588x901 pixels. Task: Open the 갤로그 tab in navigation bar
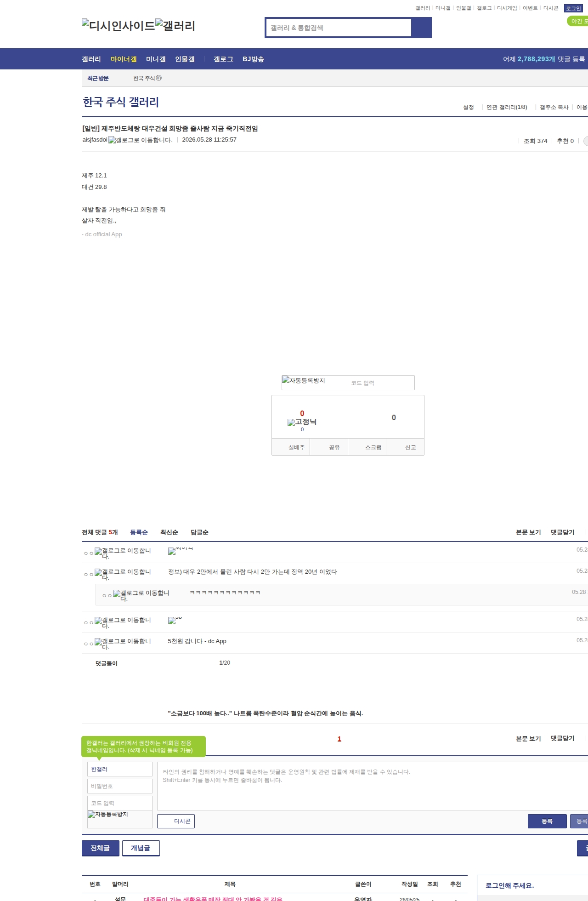[223, 59]
